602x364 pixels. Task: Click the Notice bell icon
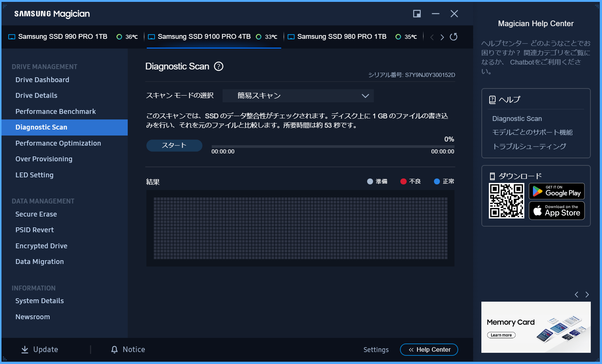tap(115, 349)
